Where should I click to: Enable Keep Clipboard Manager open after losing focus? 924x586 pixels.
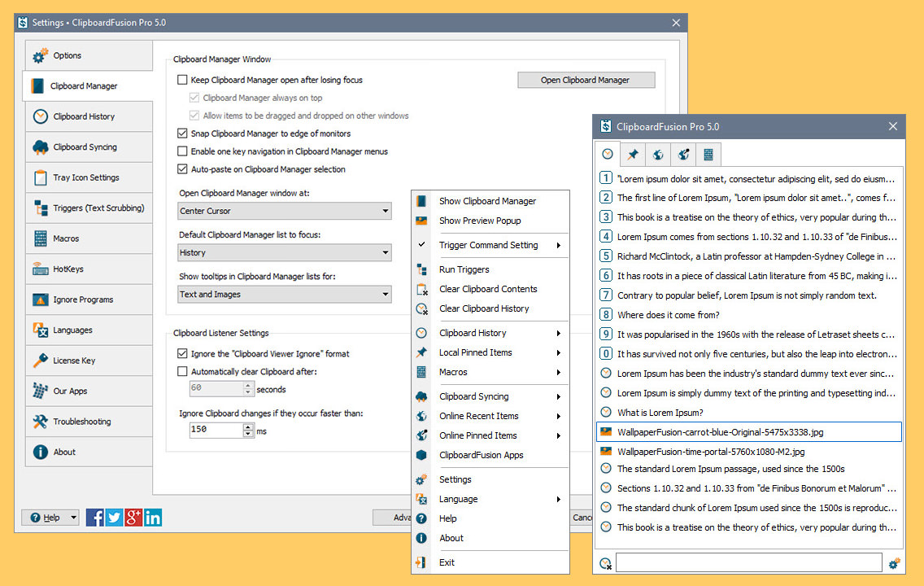point(181,80)
